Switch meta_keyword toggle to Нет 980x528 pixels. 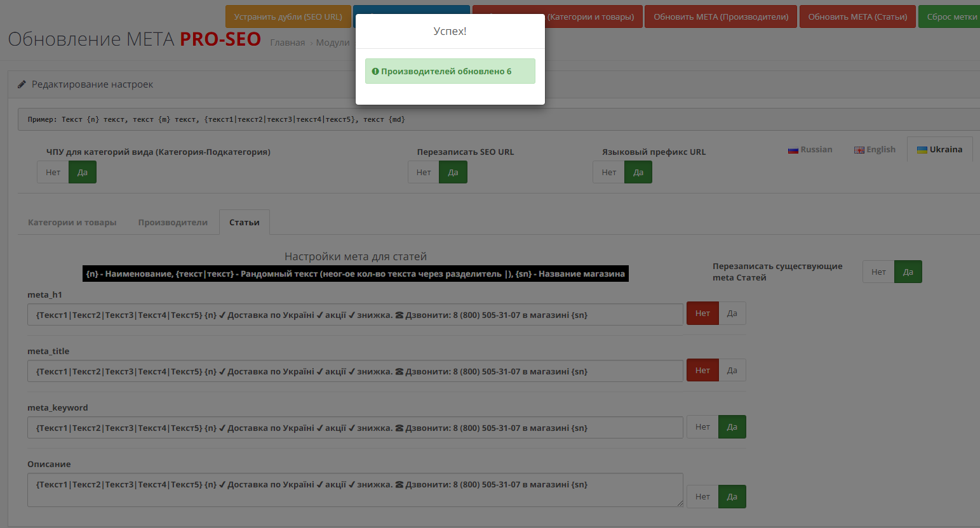(702, 427)
